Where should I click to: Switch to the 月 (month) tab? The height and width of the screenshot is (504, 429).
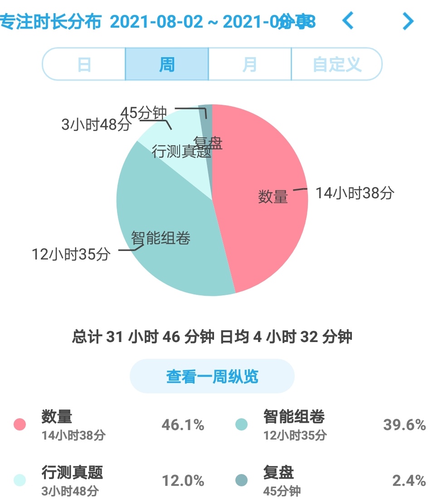[x=249, y=64]
